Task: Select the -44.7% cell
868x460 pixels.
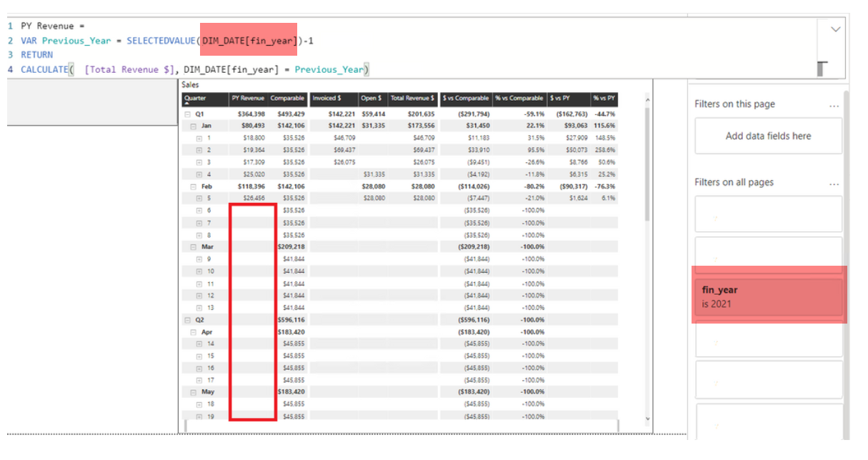Action: 604,114
